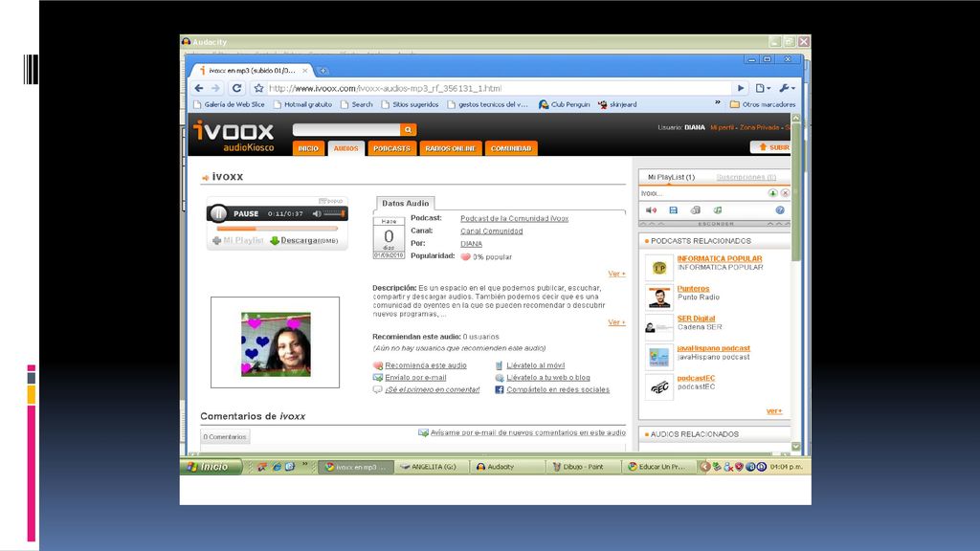
Task: Open the Canal Comunidad link
Action: 491,231
